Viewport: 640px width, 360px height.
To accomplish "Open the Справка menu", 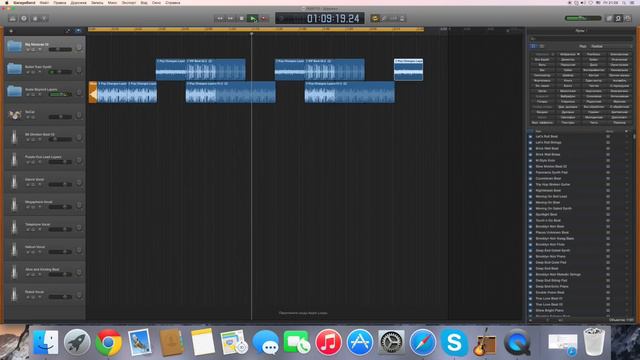I will 173,2.
